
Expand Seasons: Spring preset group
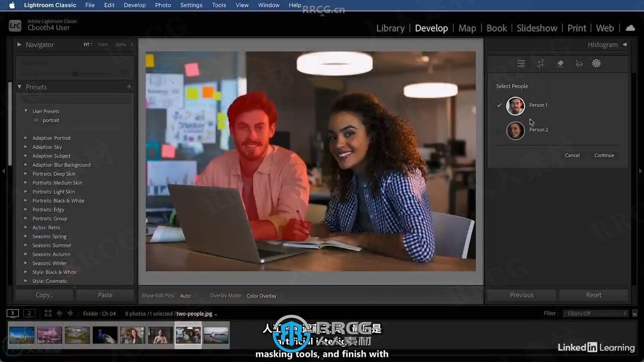[26, 236]
